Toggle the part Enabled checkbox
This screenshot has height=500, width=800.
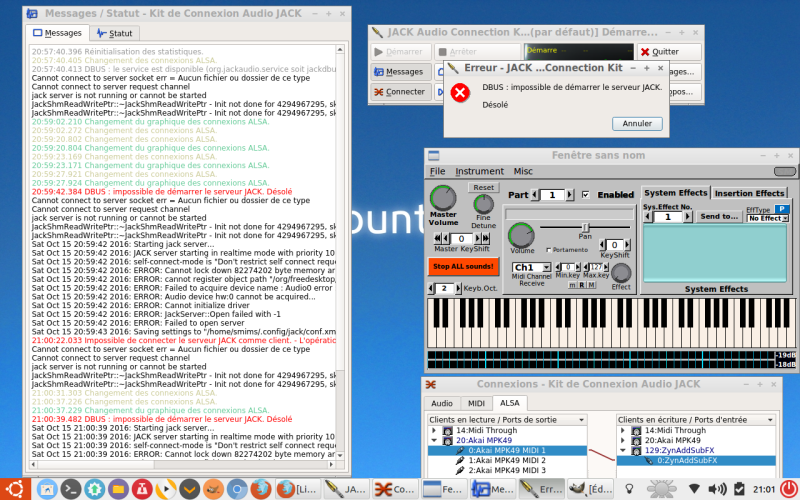click(x=586, y=194)
